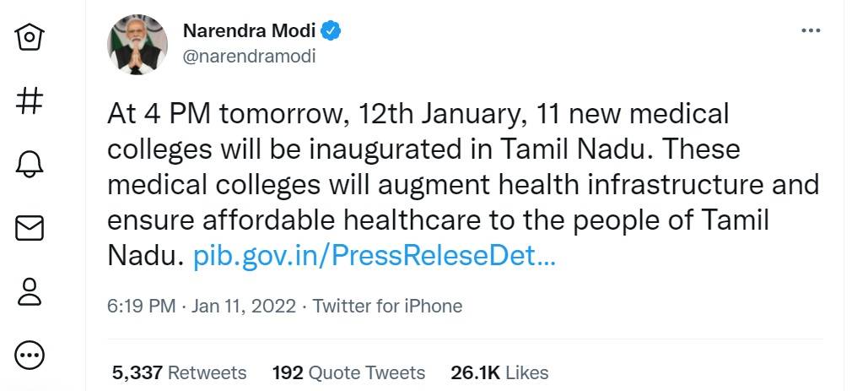868x391 pixels.
Task: Open the Notifications bell icon
Action: point(30,164)
